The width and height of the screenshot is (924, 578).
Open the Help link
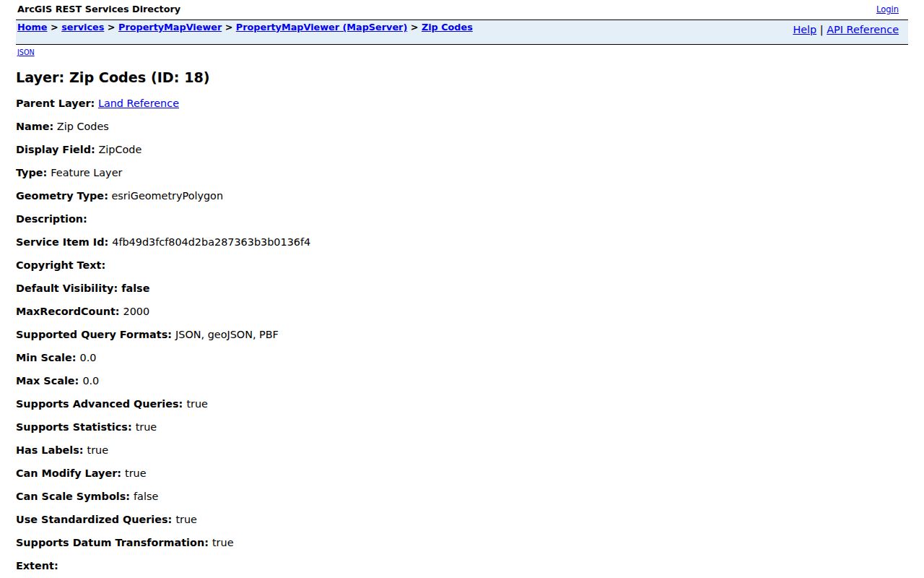(804, 30)
